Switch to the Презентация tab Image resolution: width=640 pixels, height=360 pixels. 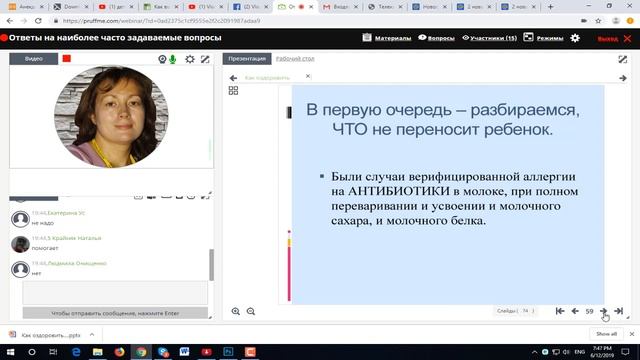(247, 59)
